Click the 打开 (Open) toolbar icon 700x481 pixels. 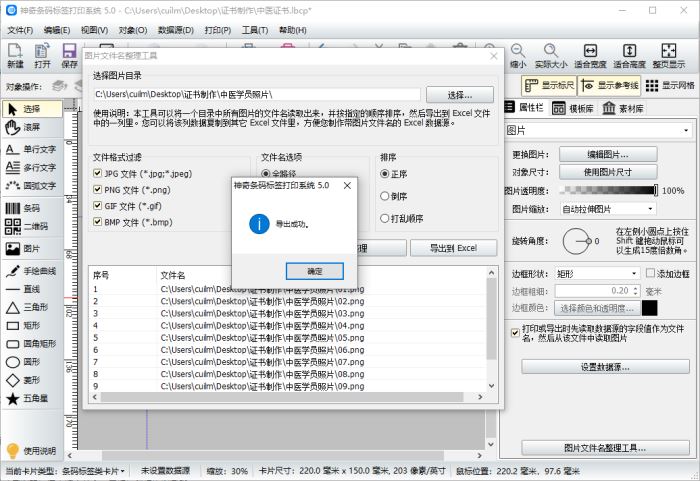pos(42,55)
